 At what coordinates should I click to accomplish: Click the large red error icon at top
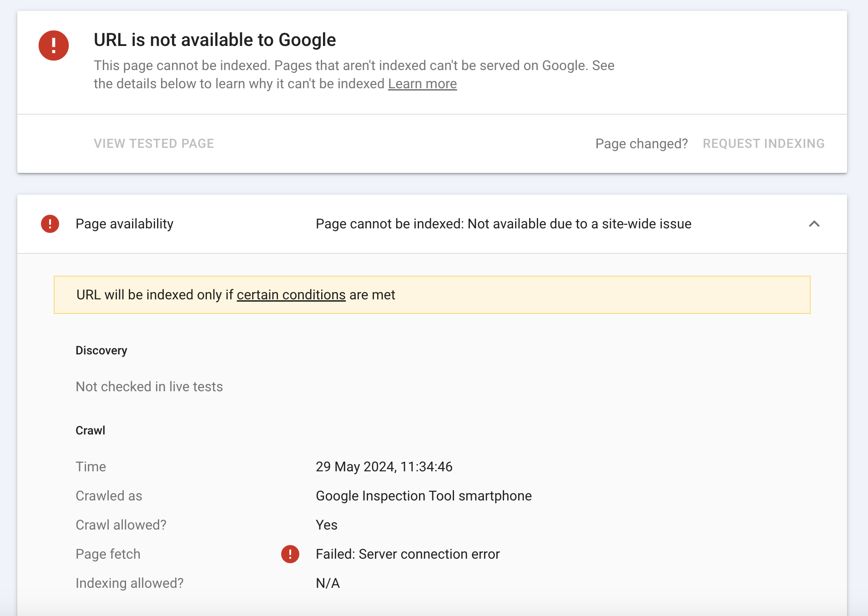click(54, 45)
